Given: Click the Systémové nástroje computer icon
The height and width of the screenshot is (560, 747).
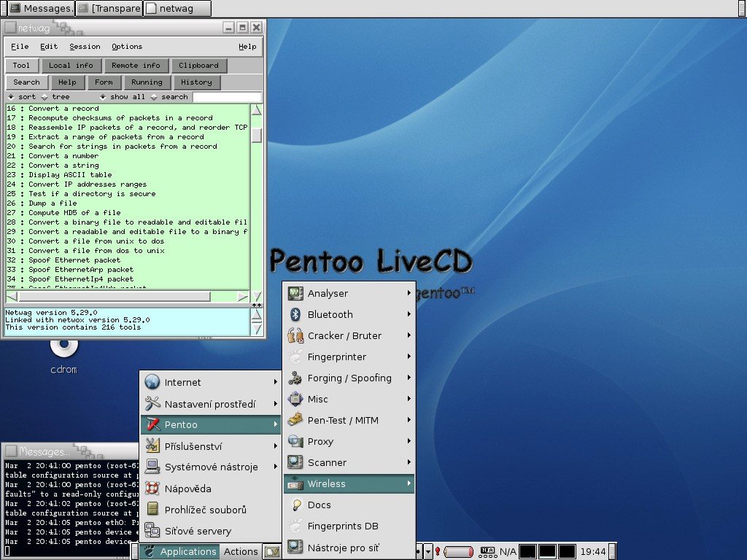Looking at the screenshot, I should [x=152, y=467].
